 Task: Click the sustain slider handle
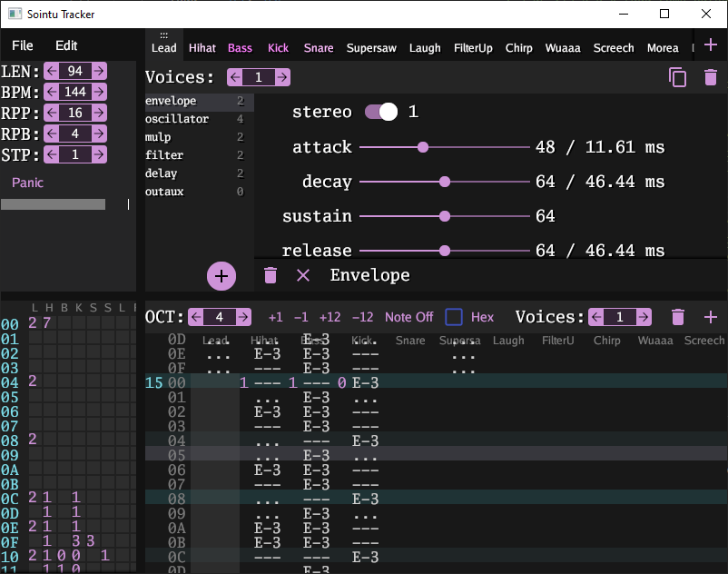tap(444, 216)
